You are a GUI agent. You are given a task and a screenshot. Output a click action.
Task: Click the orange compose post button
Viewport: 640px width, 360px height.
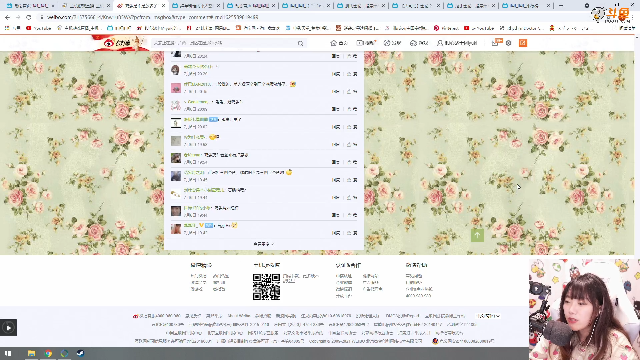coord(523,43)
